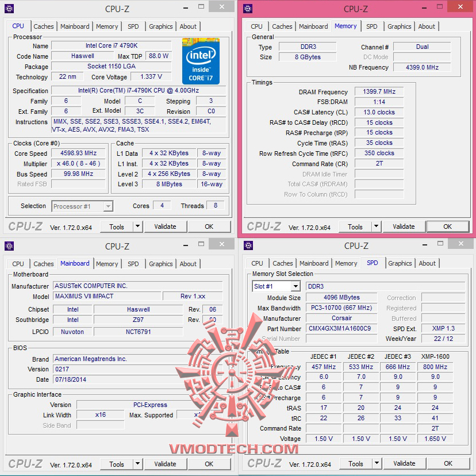Click XMP-1600 voltage 1.650 V cell
This screenshot has height=476, width=476.
point(435,439)
